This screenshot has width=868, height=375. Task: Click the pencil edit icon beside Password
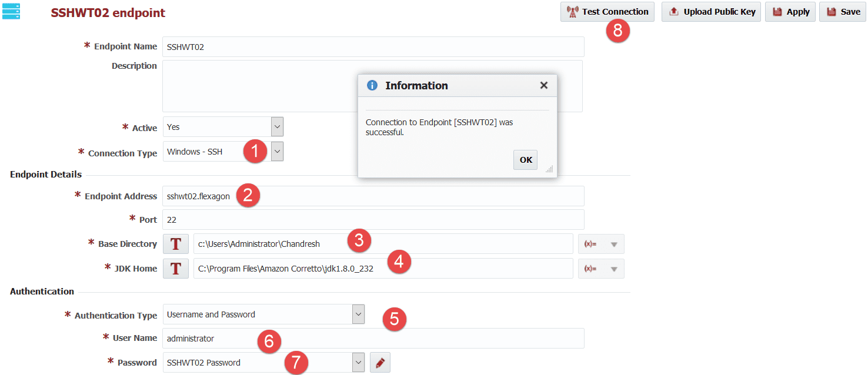380,363
